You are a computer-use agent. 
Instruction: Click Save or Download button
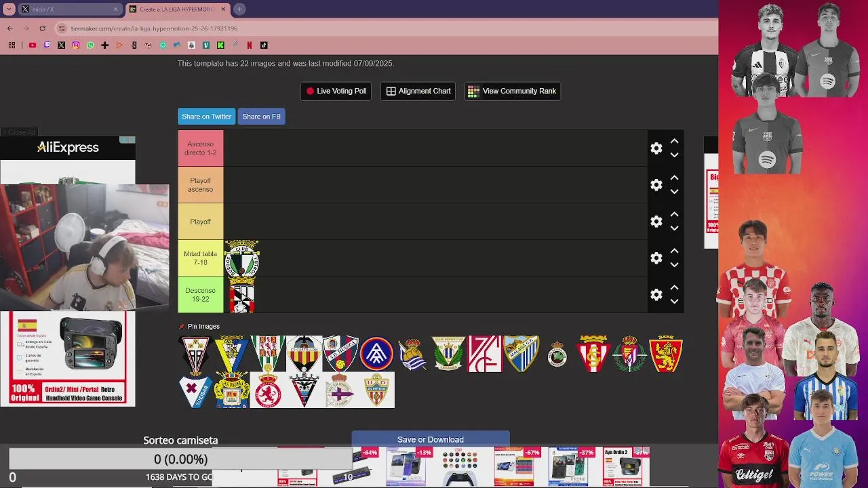click(x=431, y=439)
